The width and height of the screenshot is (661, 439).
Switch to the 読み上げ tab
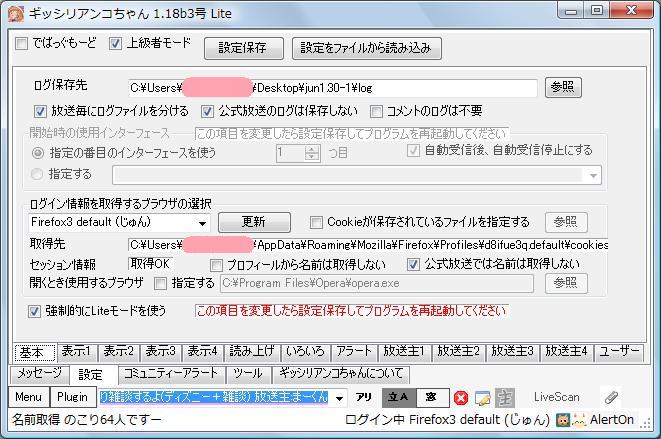coord(251,351)
